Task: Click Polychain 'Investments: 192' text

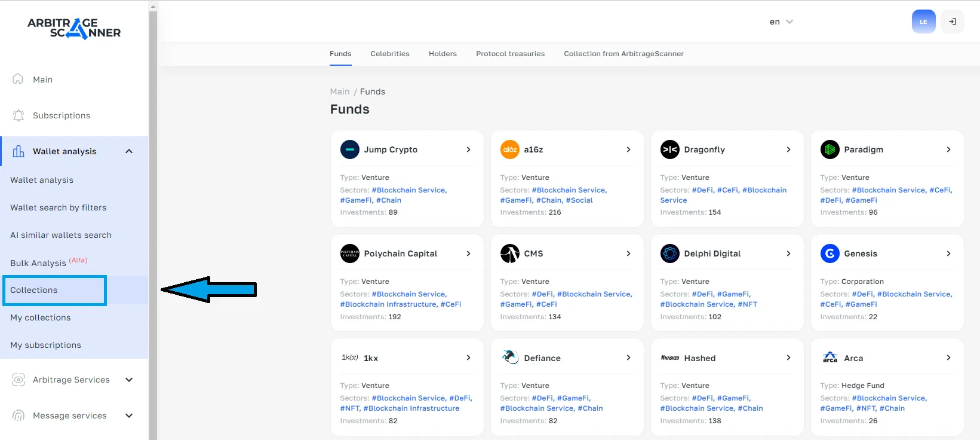Action: [370, 317]
